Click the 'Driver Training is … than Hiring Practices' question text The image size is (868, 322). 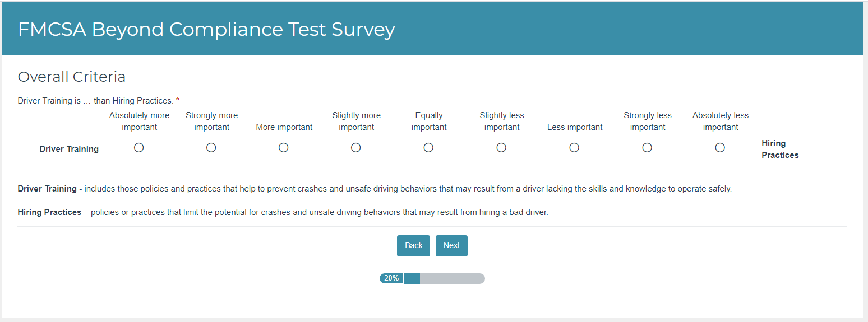tap(95, 101)
